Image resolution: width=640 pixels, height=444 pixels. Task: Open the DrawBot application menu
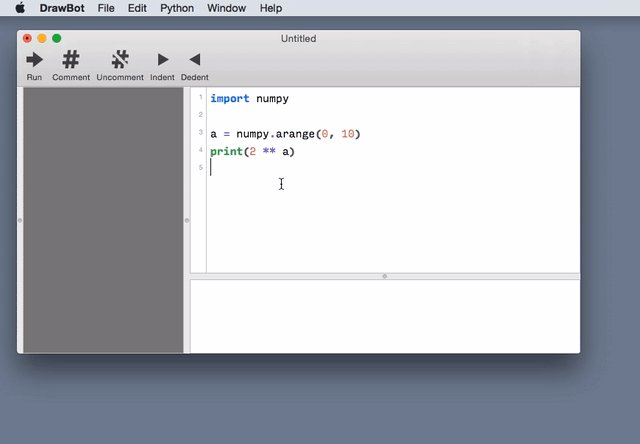62,8
